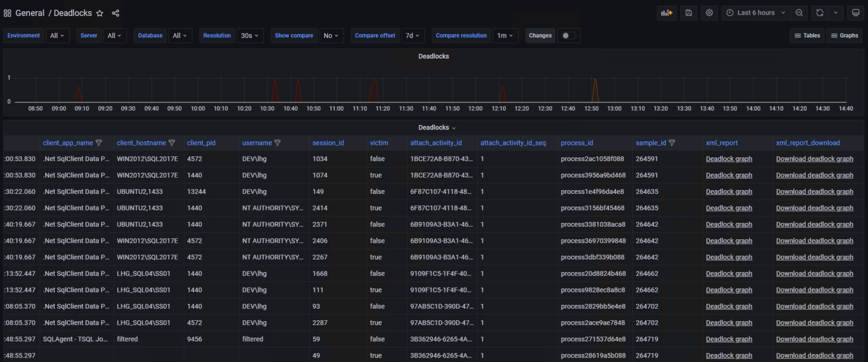Viewport: 868px width, 362px height.
Task: Star the Deadlocks dashboard
Action: pyautogui.click(x=100, y=13)
